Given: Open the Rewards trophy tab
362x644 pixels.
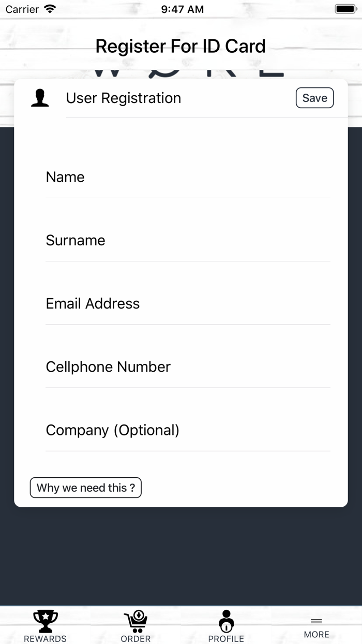Looking at the screenshot, I should [x=46, y=621].
